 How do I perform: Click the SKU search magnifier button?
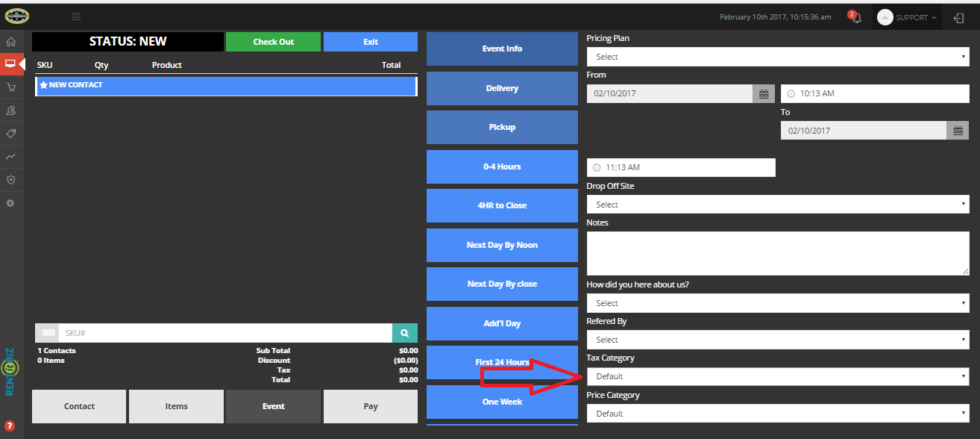(405, 333)
